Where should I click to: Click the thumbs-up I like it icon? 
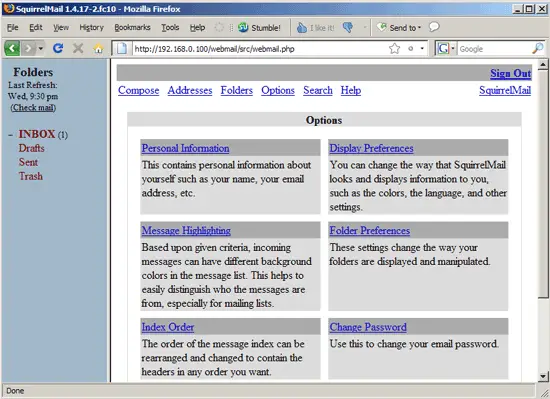302,28
